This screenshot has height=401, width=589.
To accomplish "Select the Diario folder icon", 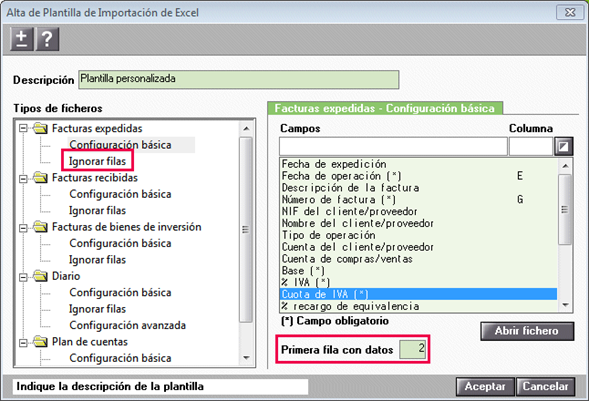I will pyautogui.click(x=40, y=276).
